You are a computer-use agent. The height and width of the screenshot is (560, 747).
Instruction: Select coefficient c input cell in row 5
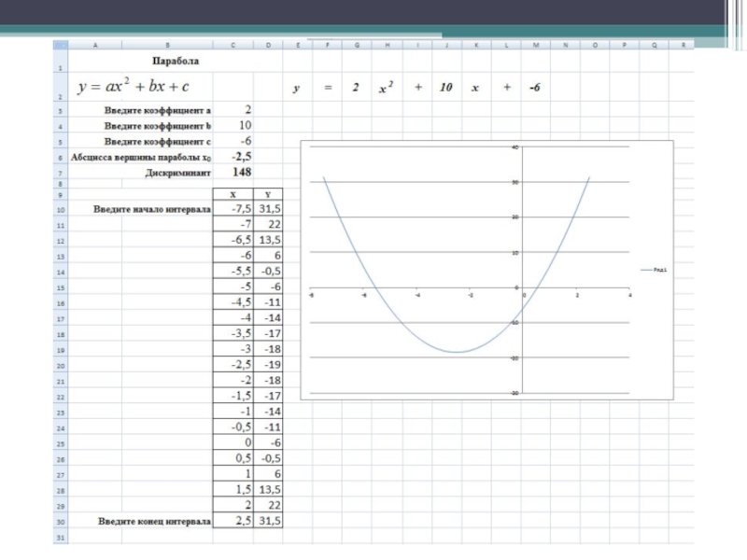click(233, 141)
